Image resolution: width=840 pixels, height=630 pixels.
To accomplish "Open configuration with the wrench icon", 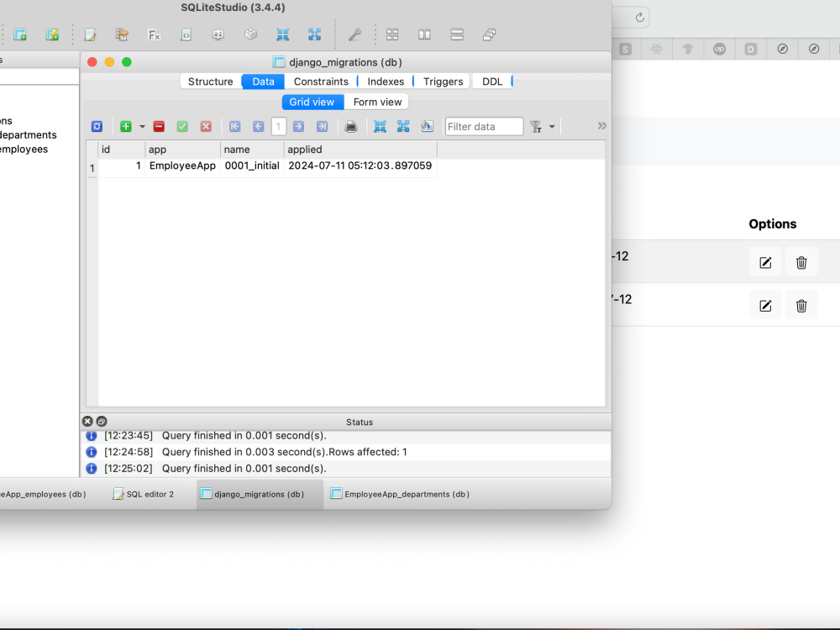I will tap(354, 34).
